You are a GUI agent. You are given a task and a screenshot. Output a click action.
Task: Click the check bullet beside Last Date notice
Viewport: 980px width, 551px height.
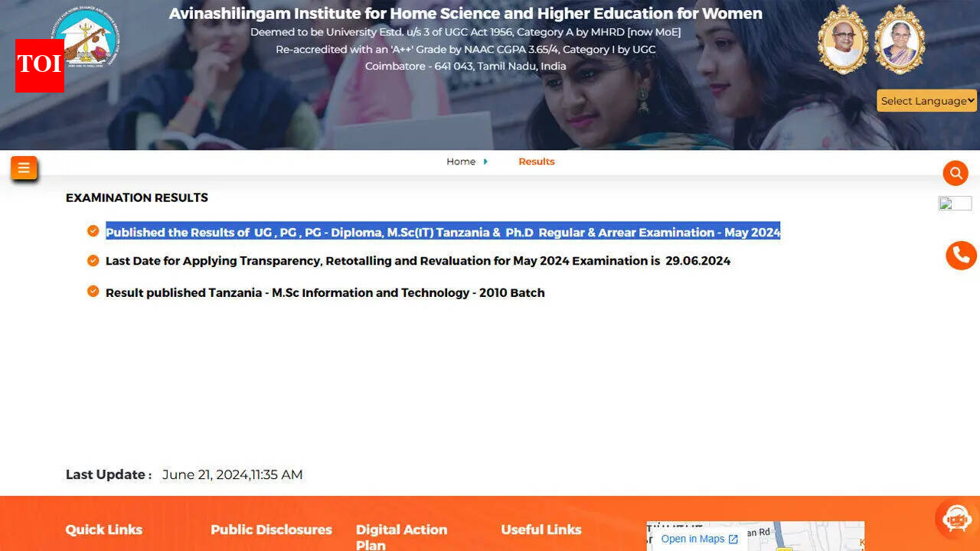93,260
